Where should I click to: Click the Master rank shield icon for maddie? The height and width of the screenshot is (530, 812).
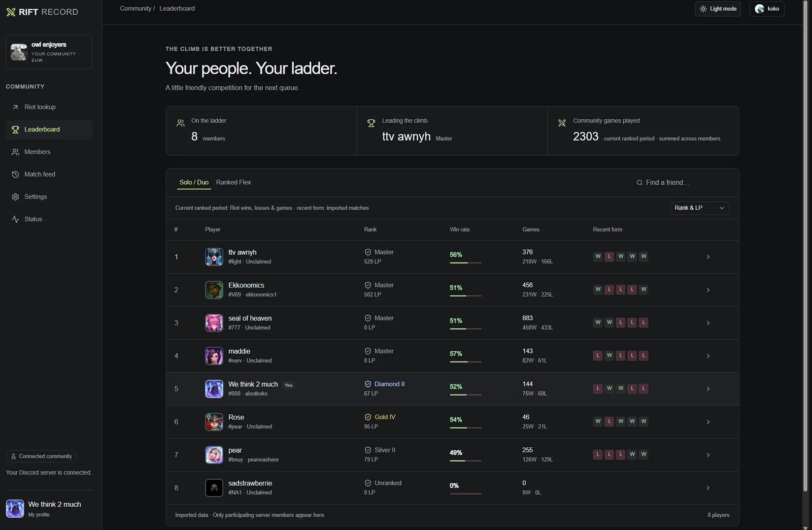pos(367,351)
